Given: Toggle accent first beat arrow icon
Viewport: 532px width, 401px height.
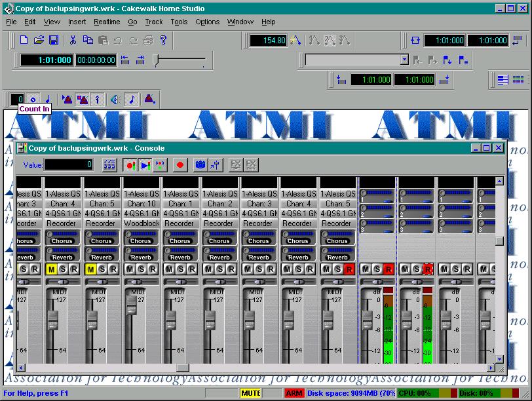Looking at the screenshot, I should click(98, 100).
